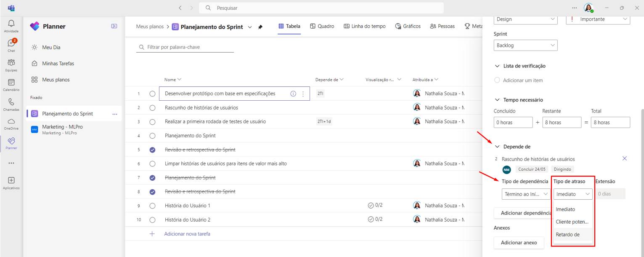This screenshot has height=257, width=644.
Task: Collapse the Depende de section
Action: [498, 147]
